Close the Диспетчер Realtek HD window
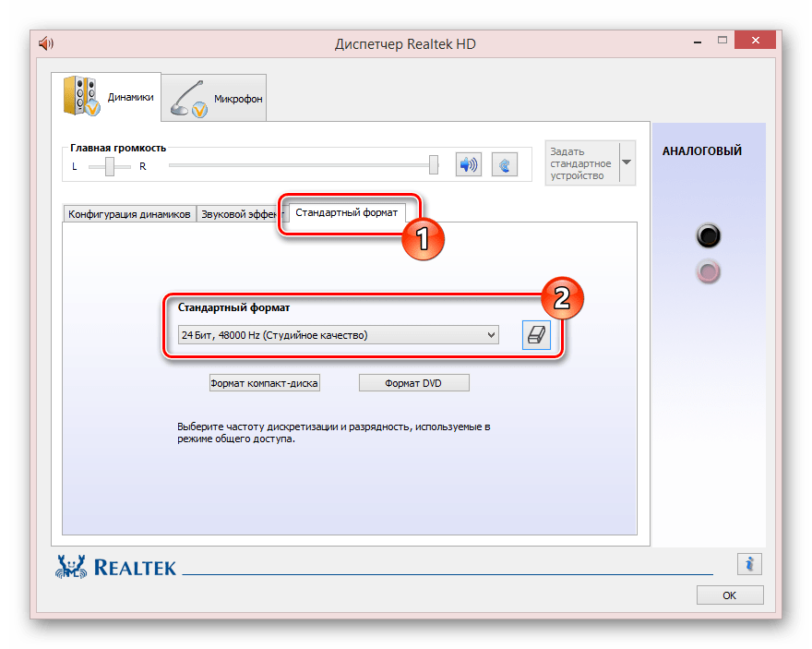 (x=755, y=41)
